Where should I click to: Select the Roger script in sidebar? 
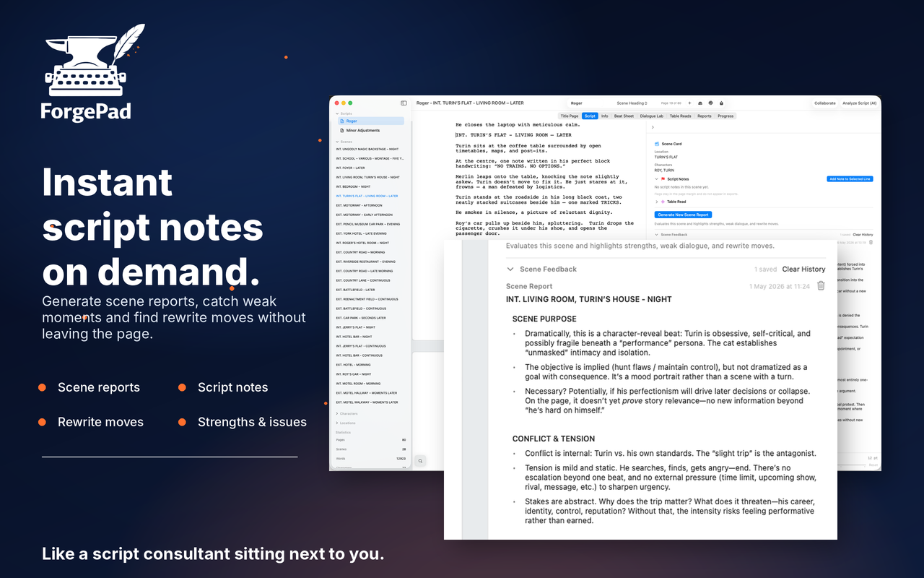coord(372,121)
